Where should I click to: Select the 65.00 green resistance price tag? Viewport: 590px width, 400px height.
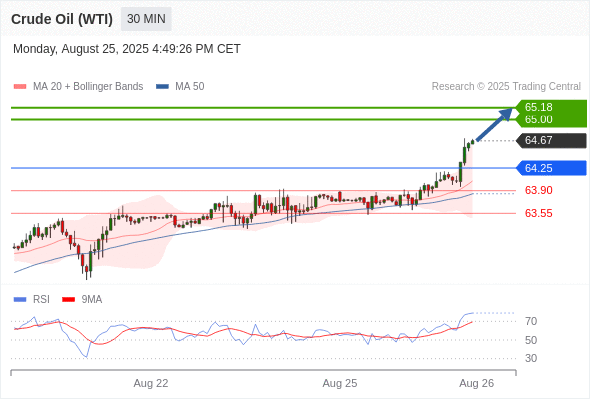point(551,120)
